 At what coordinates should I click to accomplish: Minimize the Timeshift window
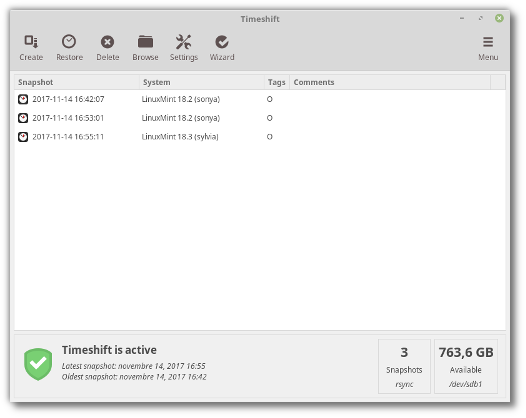click(x=462, y=18)
